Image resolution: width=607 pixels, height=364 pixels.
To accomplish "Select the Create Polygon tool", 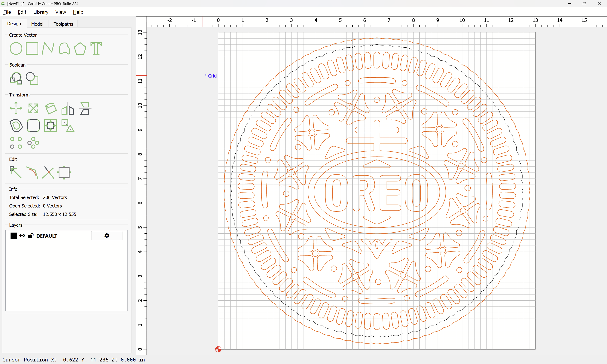I will click(x=80, y=48).
